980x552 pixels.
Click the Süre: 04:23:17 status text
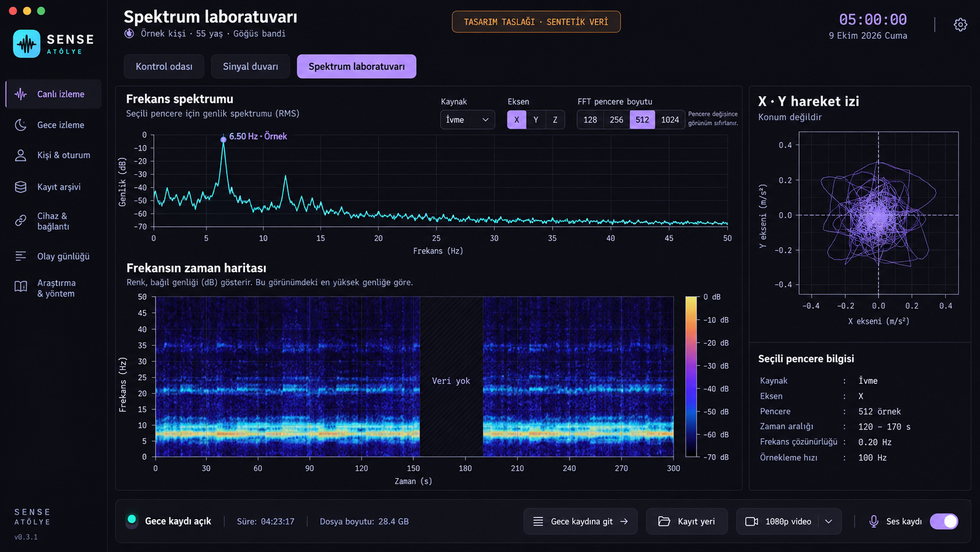266,521
